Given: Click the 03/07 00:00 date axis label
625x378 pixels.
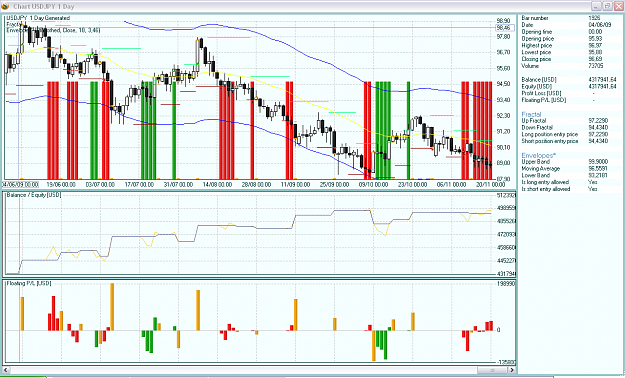Looking at the screenshot, I should 100,185.
